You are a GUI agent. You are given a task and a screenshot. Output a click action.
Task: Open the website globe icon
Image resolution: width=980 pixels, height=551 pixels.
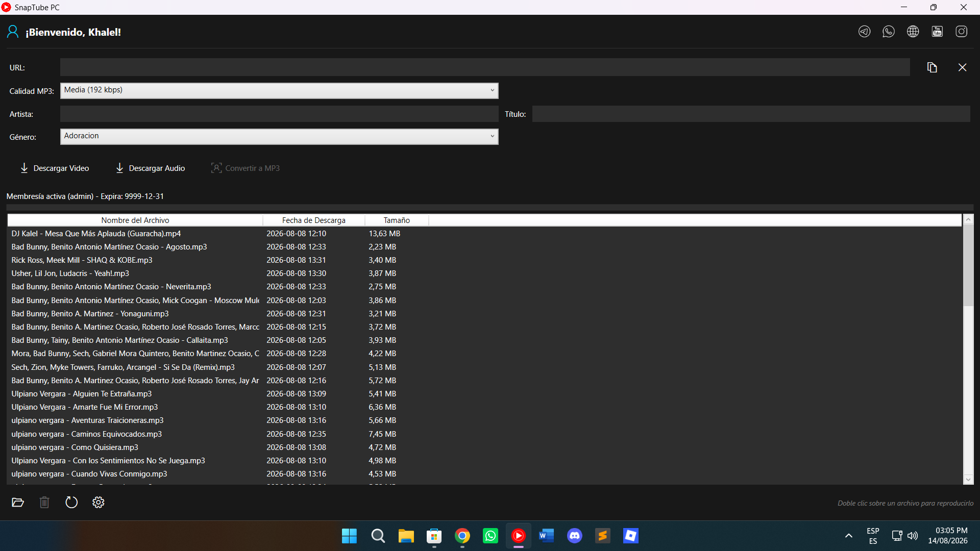(x=913, y=32)
